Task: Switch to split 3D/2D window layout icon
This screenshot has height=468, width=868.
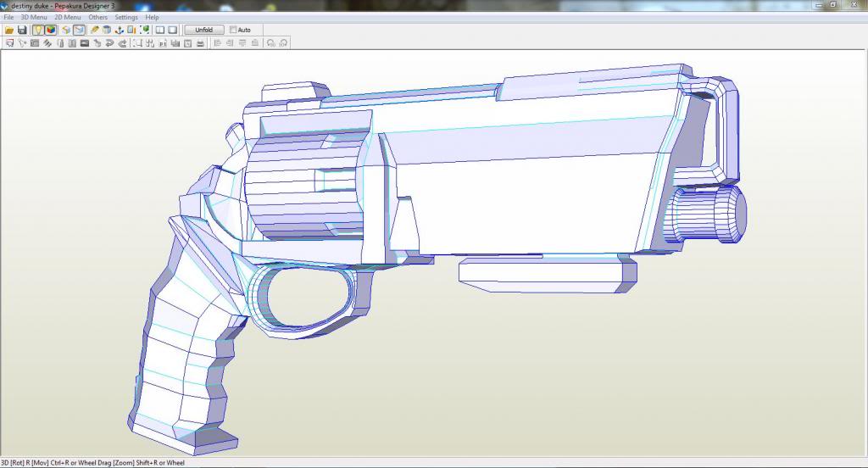Action: 160,30
